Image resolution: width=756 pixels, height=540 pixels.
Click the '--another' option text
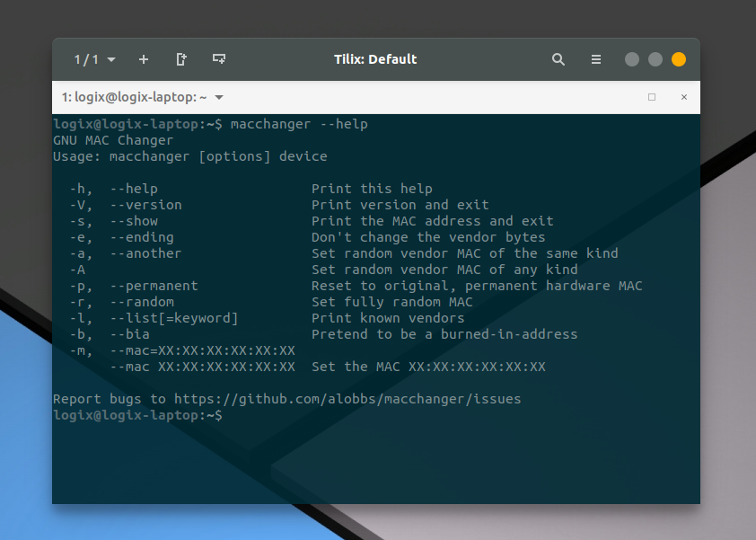[146, 253]
